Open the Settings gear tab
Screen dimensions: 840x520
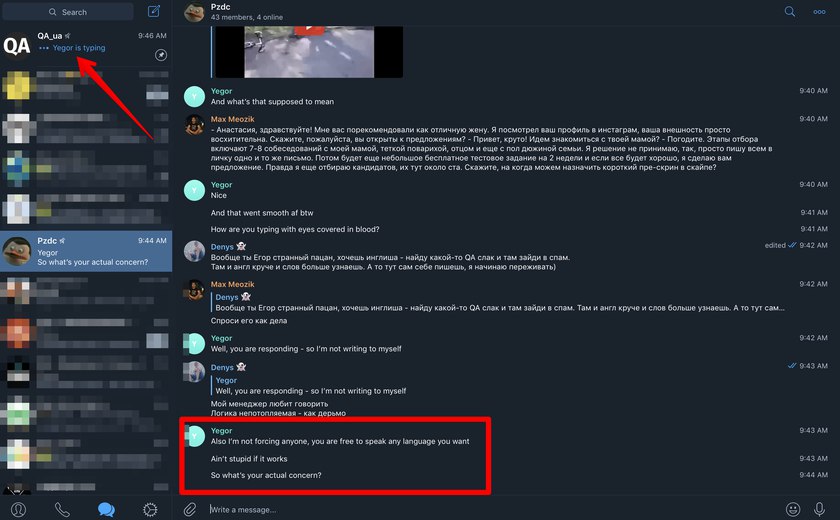click(150, 509)
